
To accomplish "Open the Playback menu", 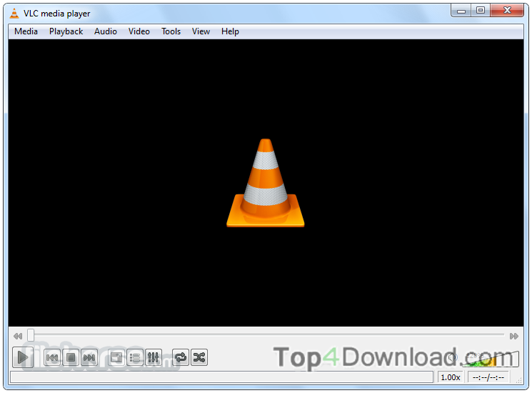I will (66, 31).
